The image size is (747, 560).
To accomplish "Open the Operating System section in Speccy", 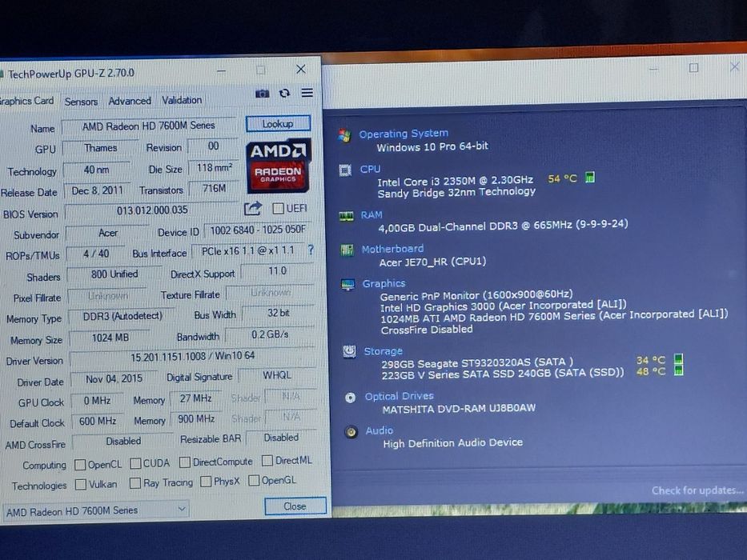I will (x=404, y=134).
